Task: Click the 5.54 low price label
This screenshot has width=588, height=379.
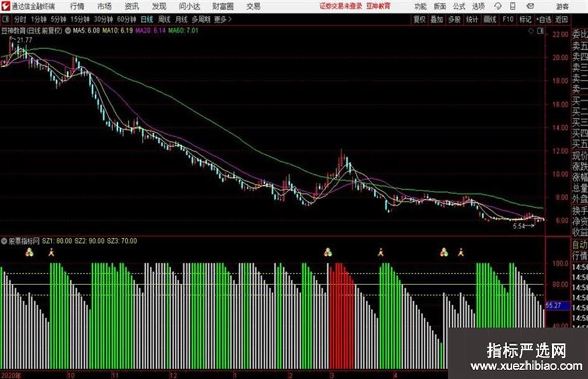Action: tap(519, 227)
